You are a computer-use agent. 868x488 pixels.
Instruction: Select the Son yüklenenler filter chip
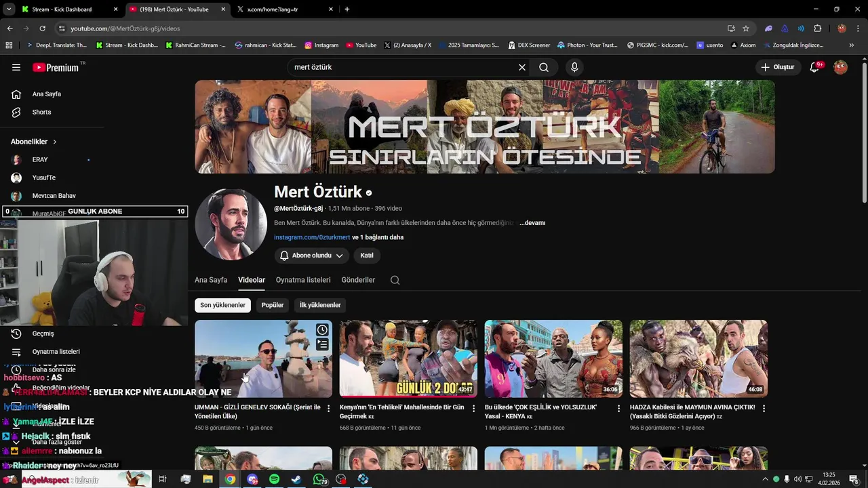[x=222, y=305]
